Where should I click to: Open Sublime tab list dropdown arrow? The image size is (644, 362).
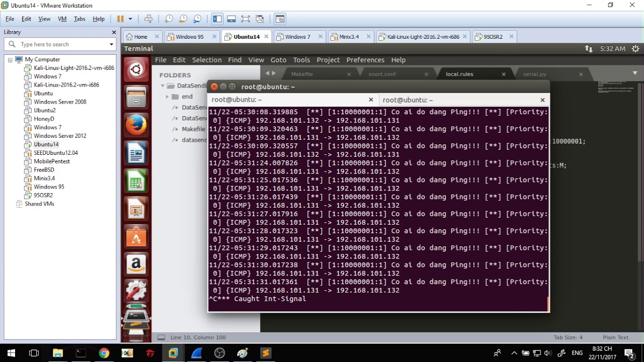click(635, 73)
